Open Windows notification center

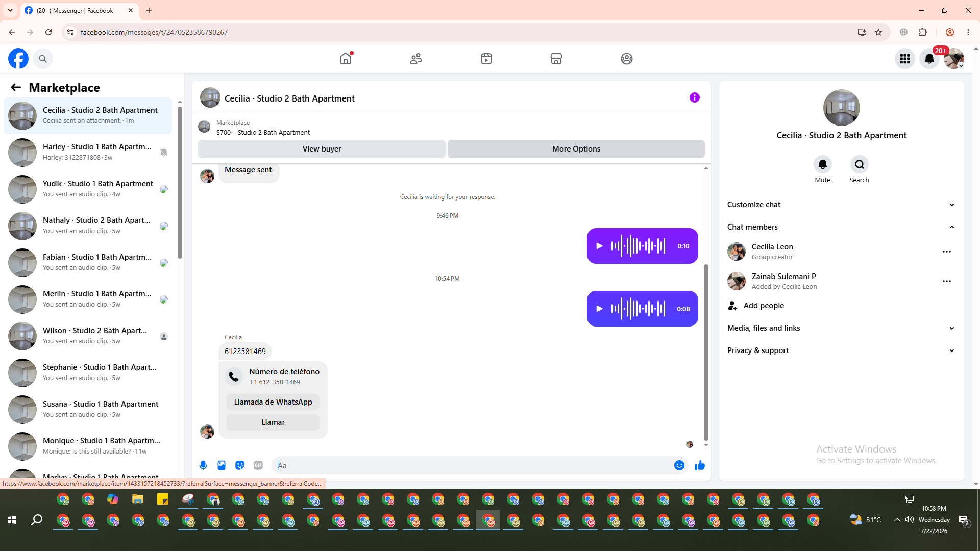click(x=964, y=520)
